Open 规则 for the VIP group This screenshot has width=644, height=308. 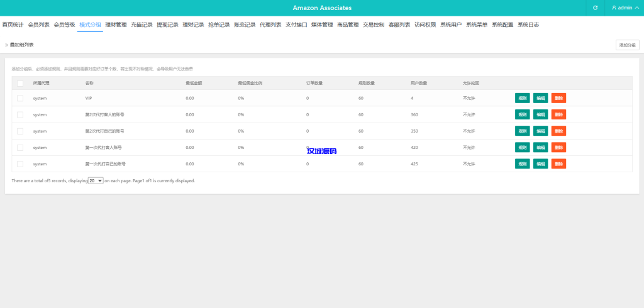(x=522, y=98)
